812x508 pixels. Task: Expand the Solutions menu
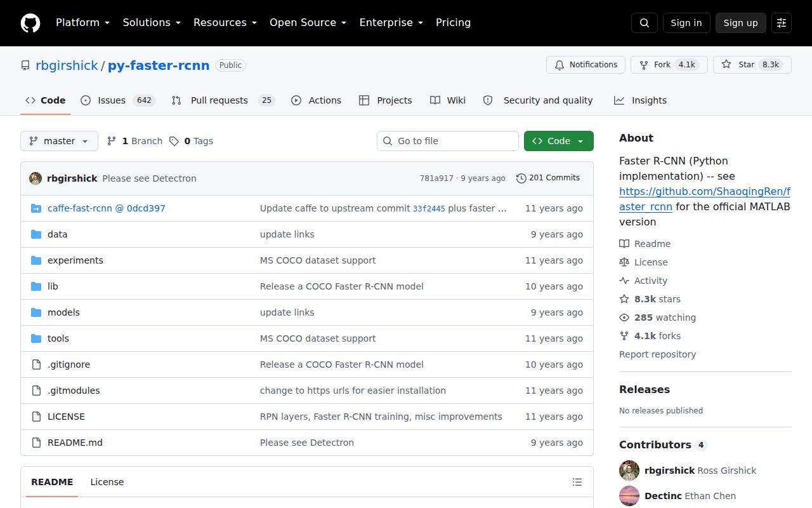tap(152, 23)
